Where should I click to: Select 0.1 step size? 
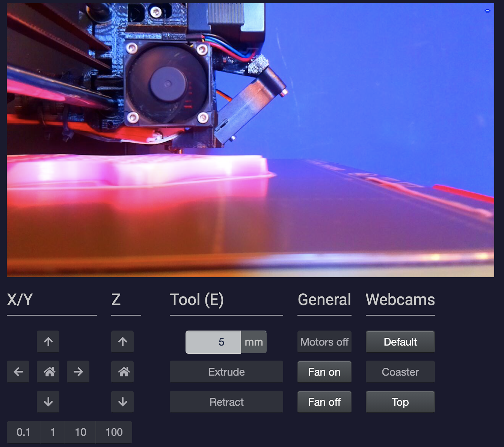point(24,432)
